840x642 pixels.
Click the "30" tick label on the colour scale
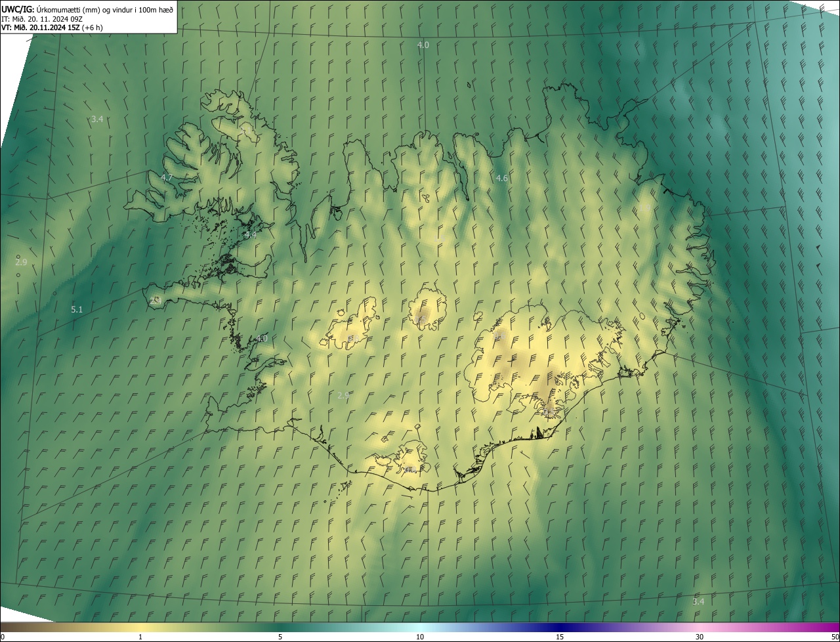700,637
